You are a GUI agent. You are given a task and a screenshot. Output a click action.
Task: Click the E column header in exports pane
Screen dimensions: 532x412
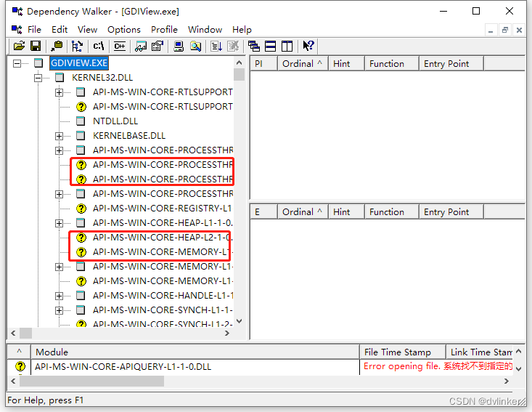tap(264, 212)
